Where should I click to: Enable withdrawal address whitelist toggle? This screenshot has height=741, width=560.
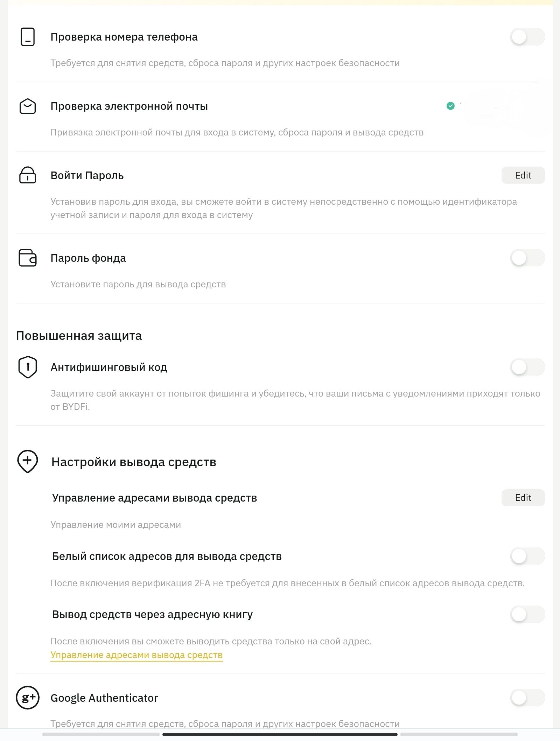[x=527, y=556]
